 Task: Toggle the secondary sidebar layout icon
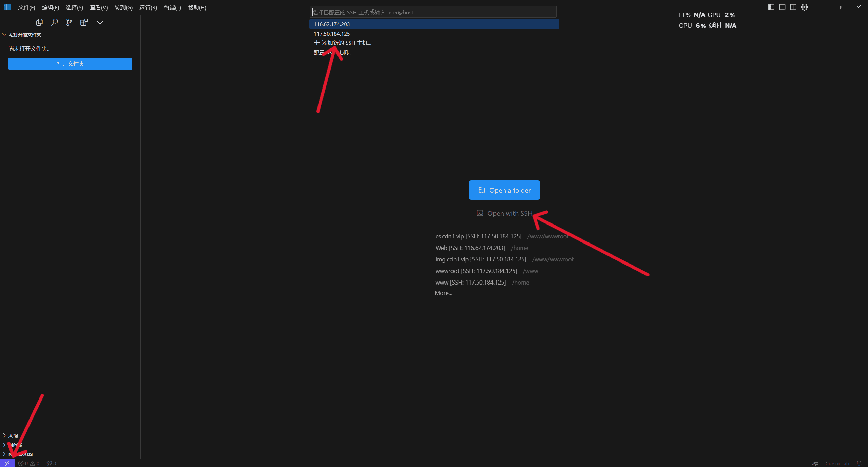pos(793,7)
